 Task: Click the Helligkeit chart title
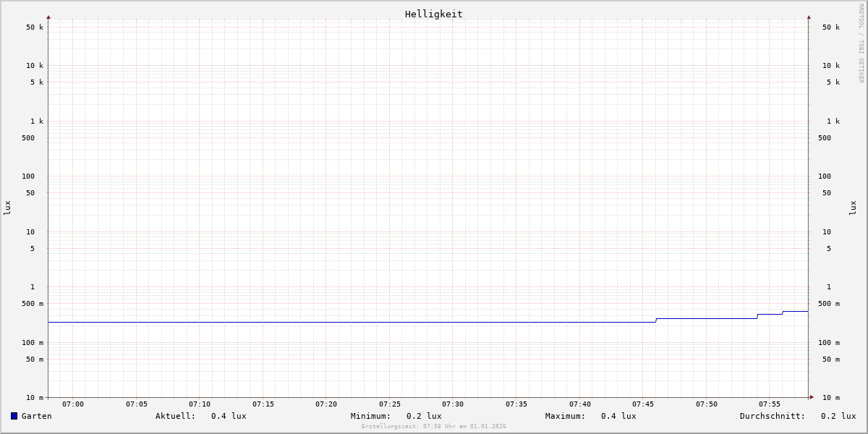click(x=433, y=14)
